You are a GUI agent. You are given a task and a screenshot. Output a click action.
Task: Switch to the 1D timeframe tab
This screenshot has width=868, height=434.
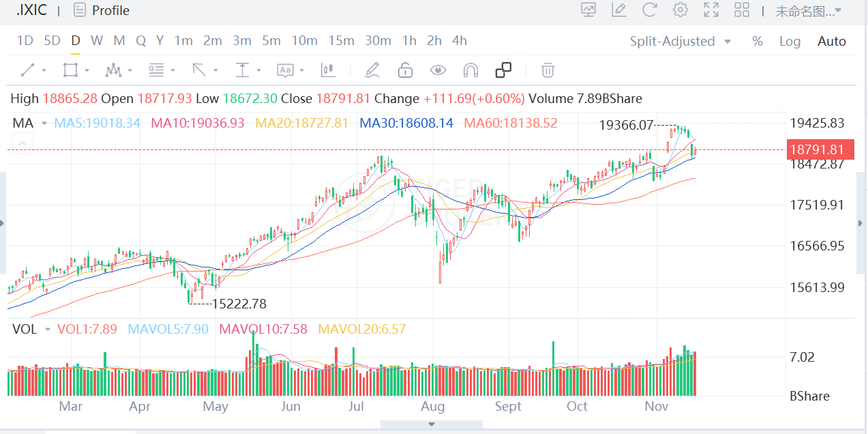coord(25,41)
